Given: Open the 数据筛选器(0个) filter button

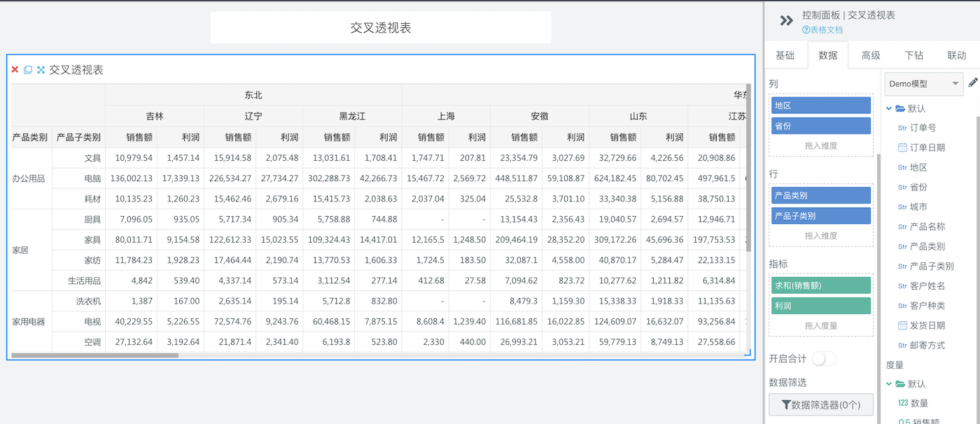Looking at the screenshot, I should pos(821,404).
